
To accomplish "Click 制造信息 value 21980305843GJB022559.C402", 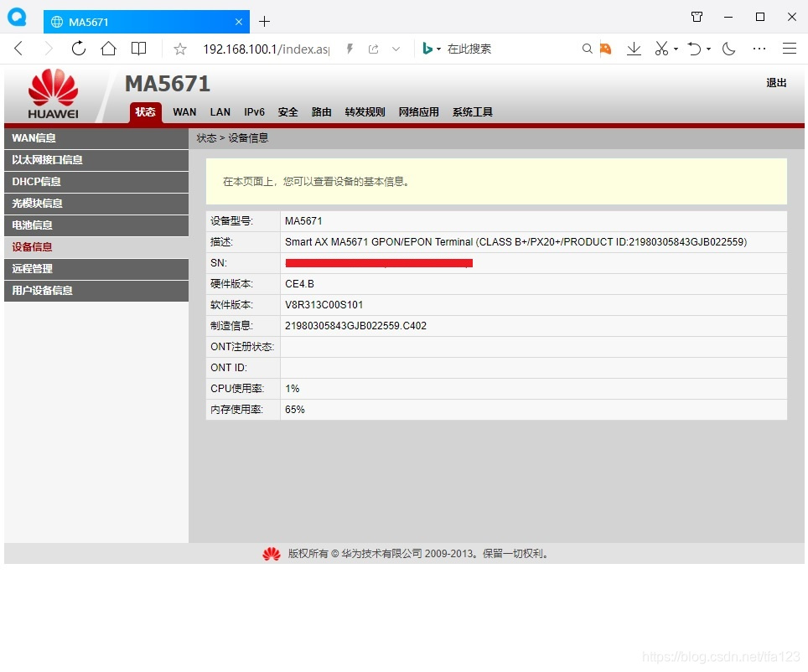I will point(355,326).
